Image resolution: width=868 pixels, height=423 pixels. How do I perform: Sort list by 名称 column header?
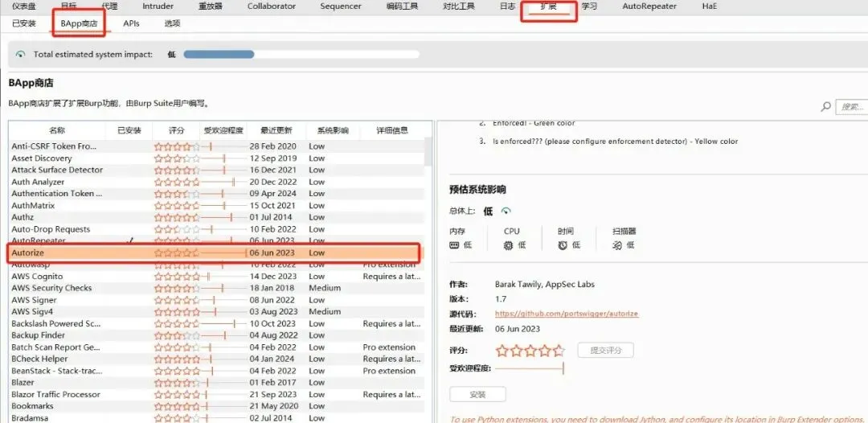pyautogui.click(x=57, y=130)
